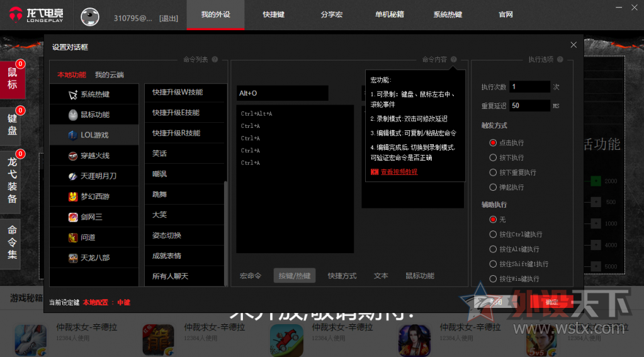The width and height of the screenshot is (644, 357).
Task: Open the 快捷键 top navigation tab
Action: [x=273, y=14]
